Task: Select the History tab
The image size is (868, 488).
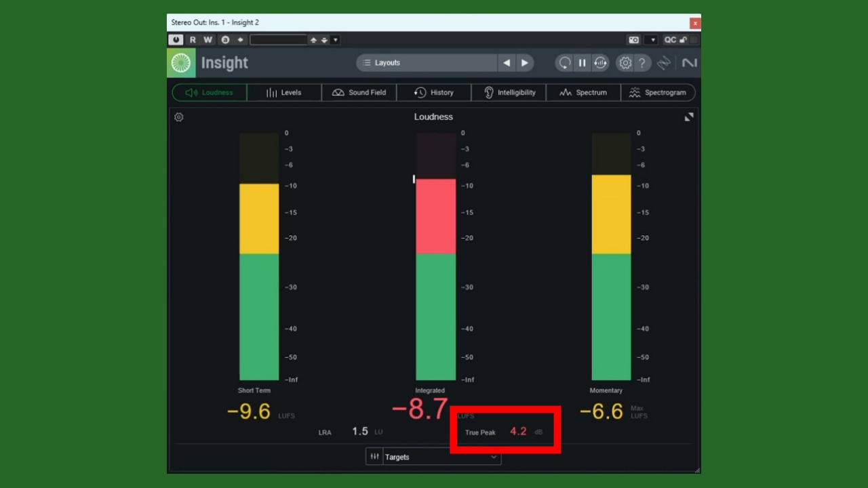Action: [x=434, y=93]
